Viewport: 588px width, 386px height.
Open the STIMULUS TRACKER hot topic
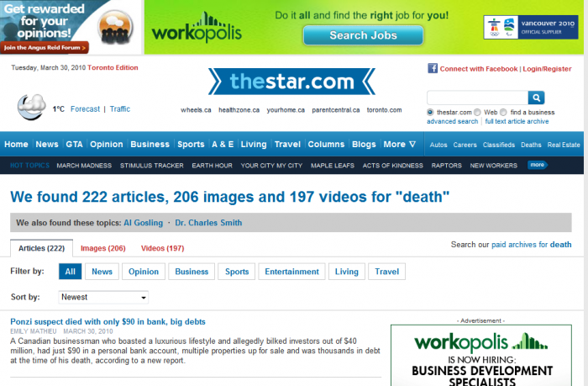[x=152, y=166]
